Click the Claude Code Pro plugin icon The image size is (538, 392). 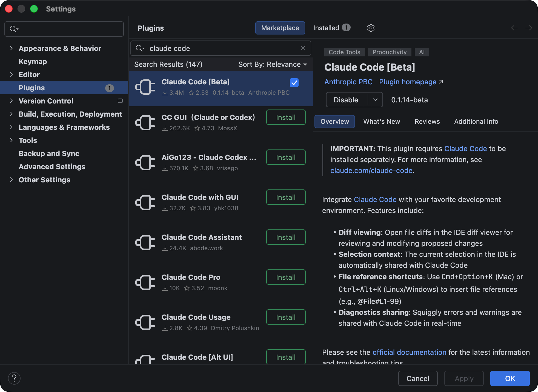click(x=145, y=283)
